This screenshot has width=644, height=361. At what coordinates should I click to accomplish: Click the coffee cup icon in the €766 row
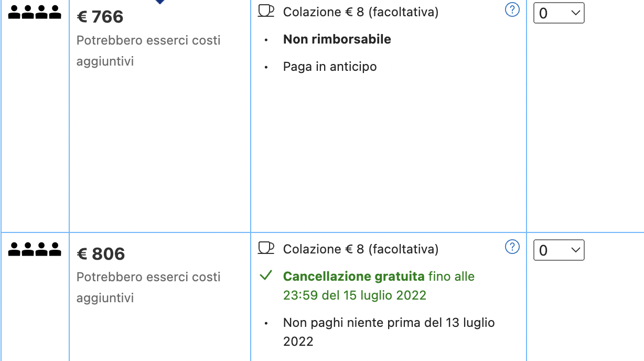point(266,11)
